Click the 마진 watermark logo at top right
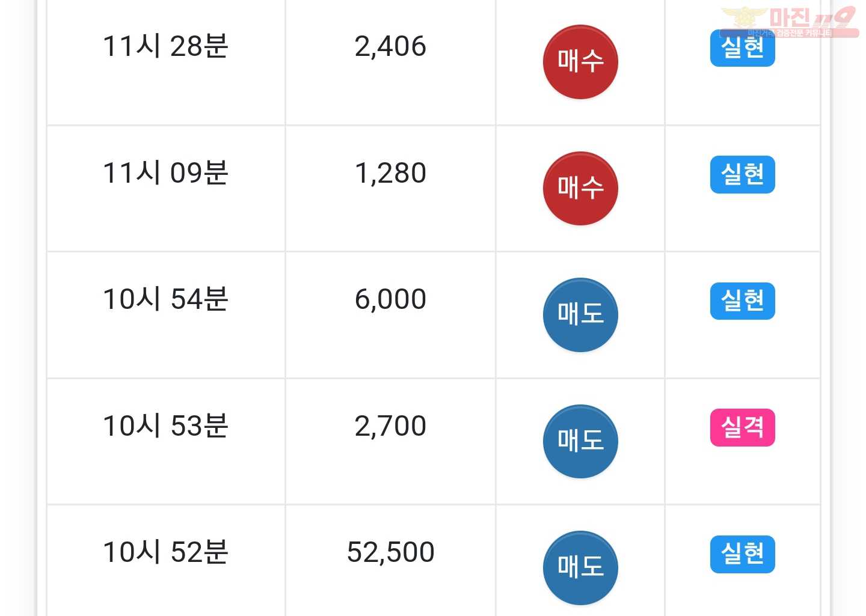The height and width of the screenshot is (616, 866). [789, 22]
